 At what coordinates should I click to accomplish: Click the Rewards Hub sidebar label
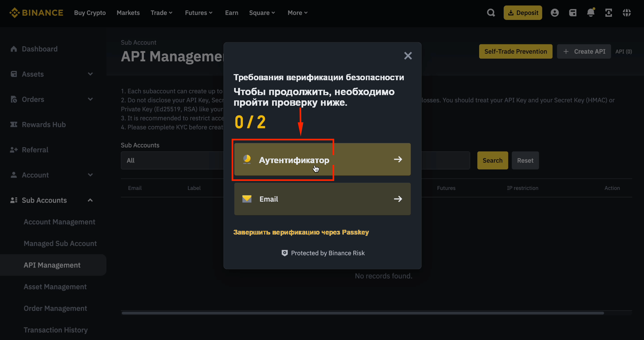(x=44, y=125)
